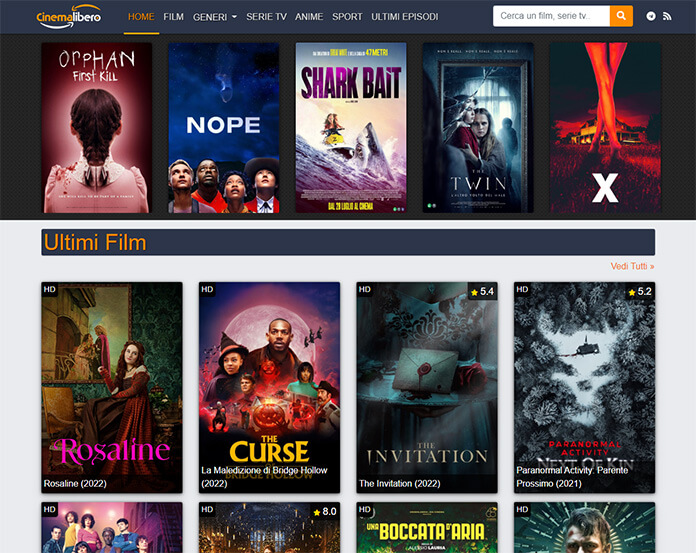Open the SERIE TV section
The height and width of the screenshot is (553, 696).
click(x=266, y=17)
